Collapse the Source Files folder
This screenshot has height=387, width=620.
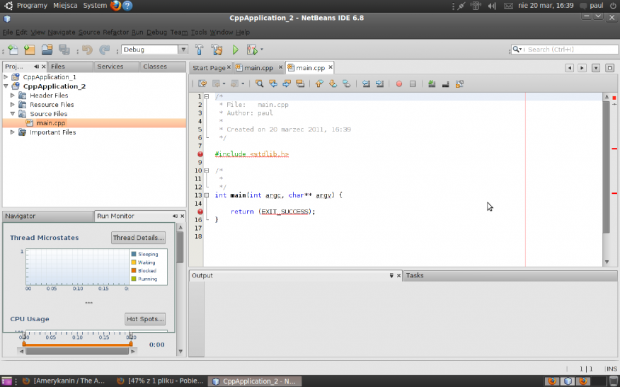click(x=13, y=114)
